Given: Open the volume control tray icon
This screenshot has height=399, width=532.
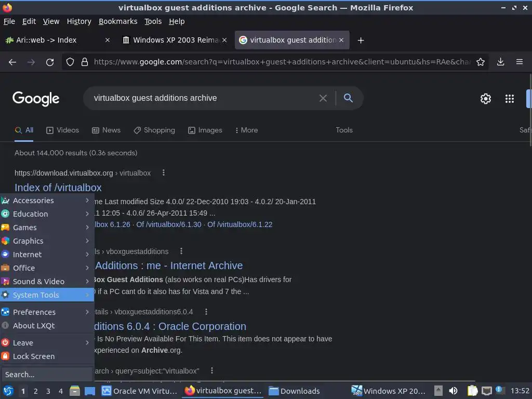Looking at the screenshot, I should click(453, 391).
